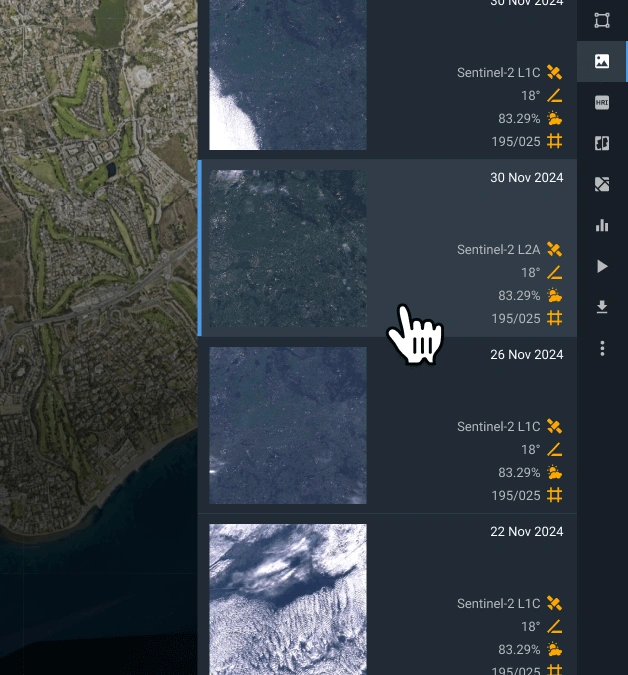628x675 pixels.
Task: Start the timelapse play tool
Action: (602, 266)
